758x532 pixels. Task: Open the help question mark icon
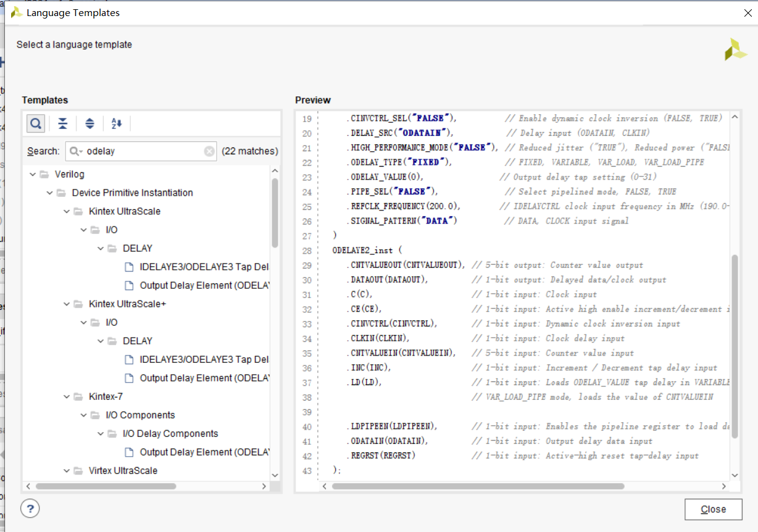(30, 508)
